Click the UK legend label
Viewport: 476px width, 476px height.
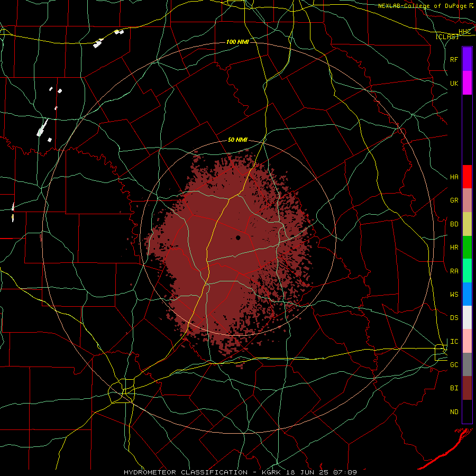pyautogui.click(x=454, y=83)
